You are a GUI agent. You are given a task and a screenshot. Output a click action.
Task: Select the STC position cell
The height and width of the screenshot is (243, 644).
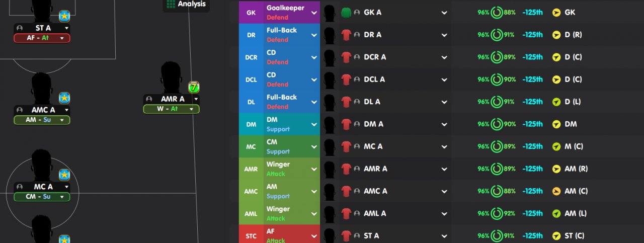251,235
